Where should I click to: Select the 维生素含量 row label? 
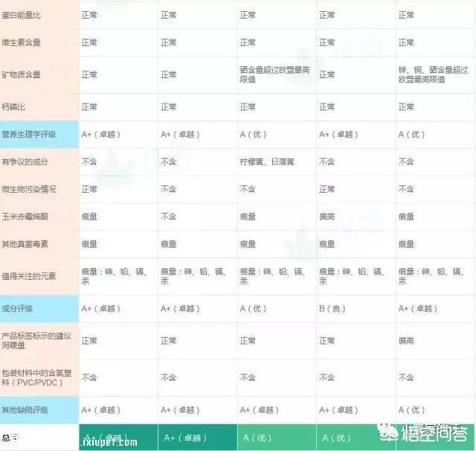(21, 42)
